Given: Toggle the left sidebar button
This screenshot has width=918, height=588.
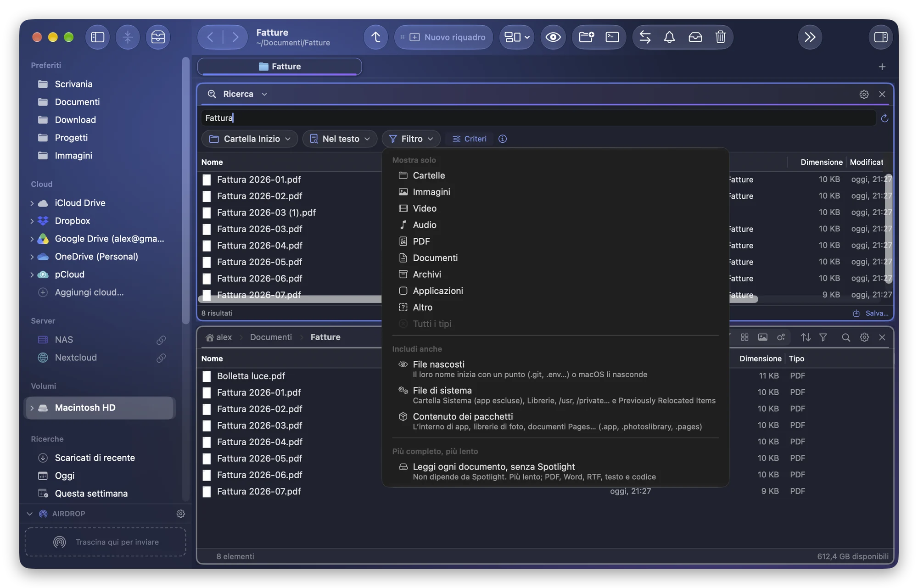Looking at the screenshot, I should pyautogui.click(x=98, y=37).
